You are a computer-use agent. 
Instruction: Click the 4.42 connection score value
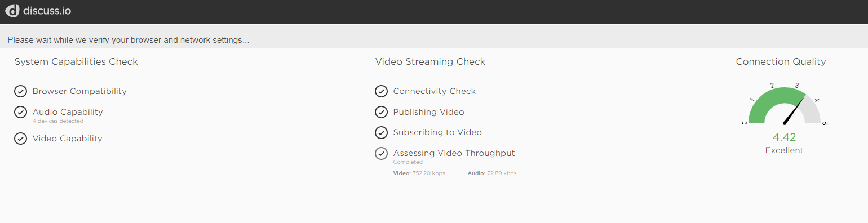(784, 138)
